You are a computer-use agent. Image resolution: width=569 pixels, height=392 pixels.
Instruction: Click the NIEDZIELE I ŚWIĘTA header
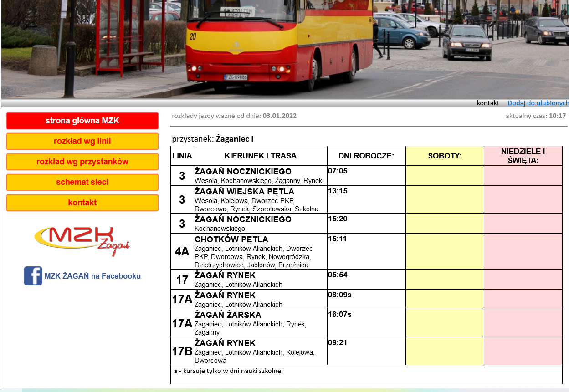click(x=523, y=156)
